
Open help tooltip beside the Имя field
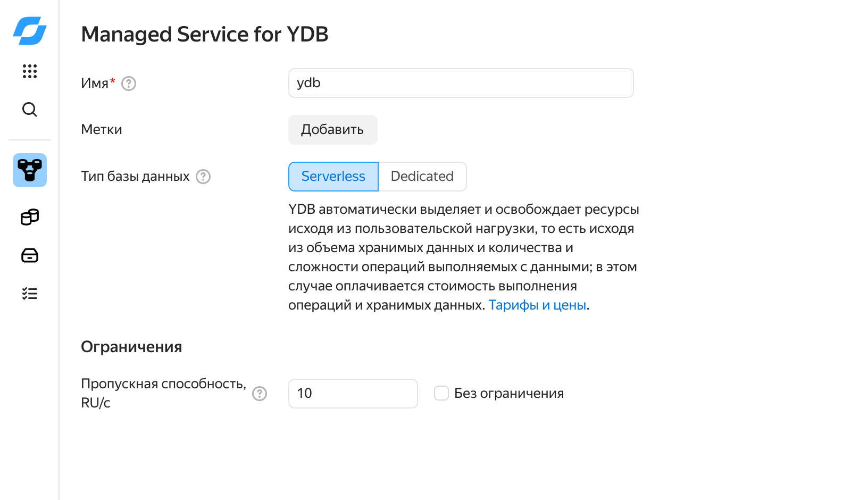(128, 83)
